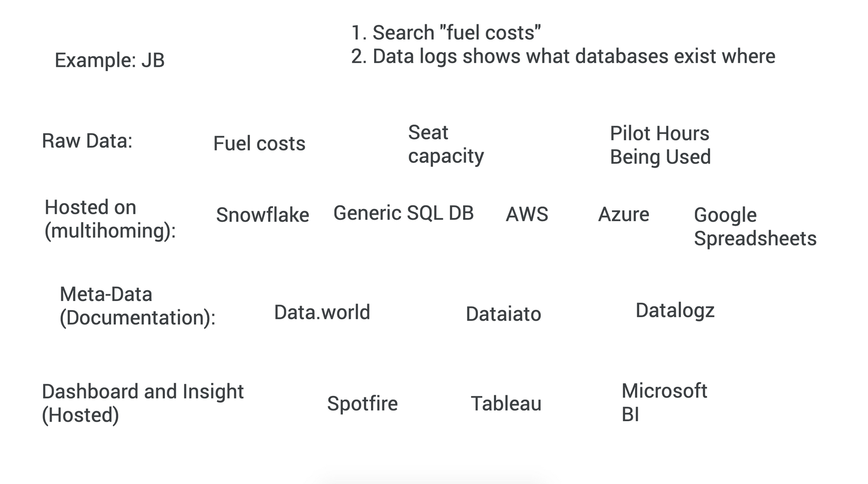Select the 'Dashboard and Insight (Hosted)' label
Viewport: 868px width, 484px height.
143,403
